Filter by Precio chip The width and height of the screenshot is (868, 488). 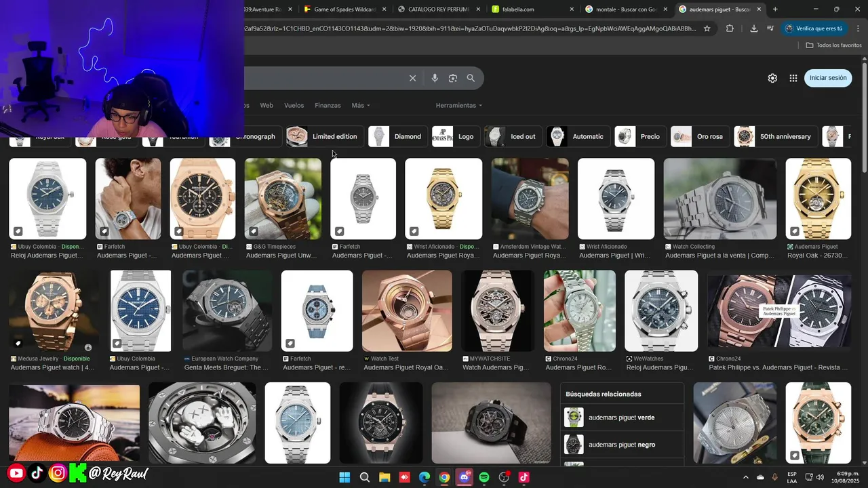(x=639, y=136)
